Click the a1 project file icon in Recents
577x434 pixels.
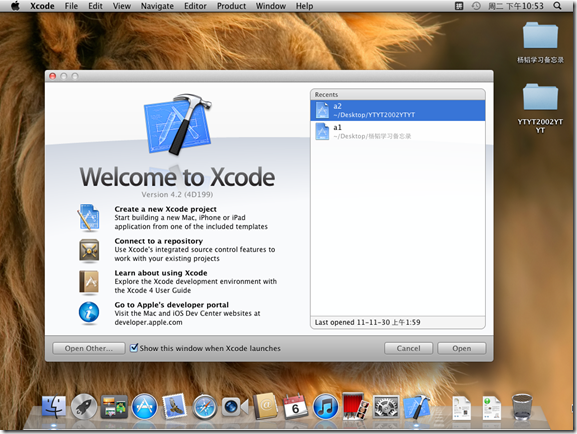[322, 132]
